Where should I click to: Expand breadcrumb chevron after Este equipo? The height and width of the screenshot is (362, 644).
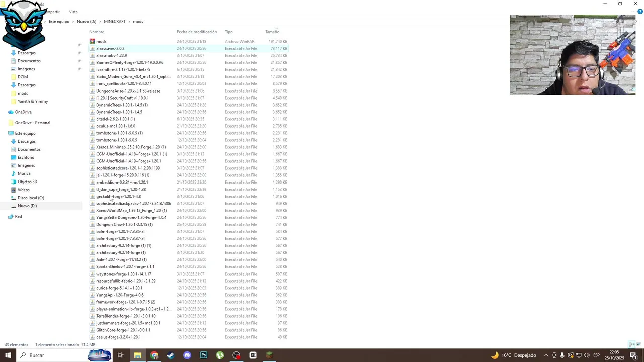pos(73,22)
